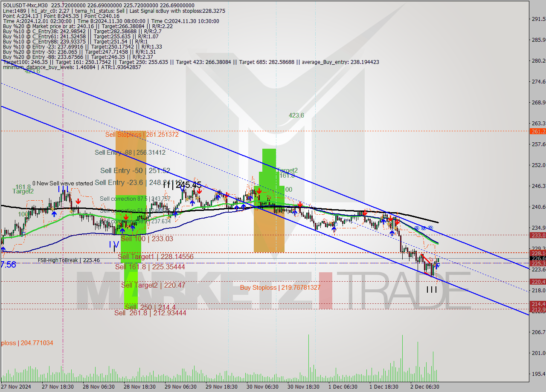This screenshot has width=546, height=392.
Task: Click the '2 Dec 06:30' time axis label
Action: tap(425, 386)
